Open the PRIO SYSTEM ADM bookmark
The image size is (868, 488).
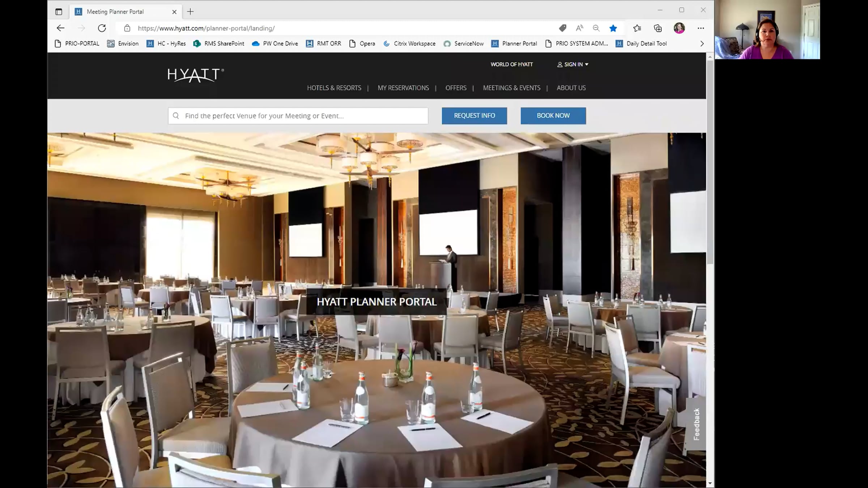coord(576,44)
